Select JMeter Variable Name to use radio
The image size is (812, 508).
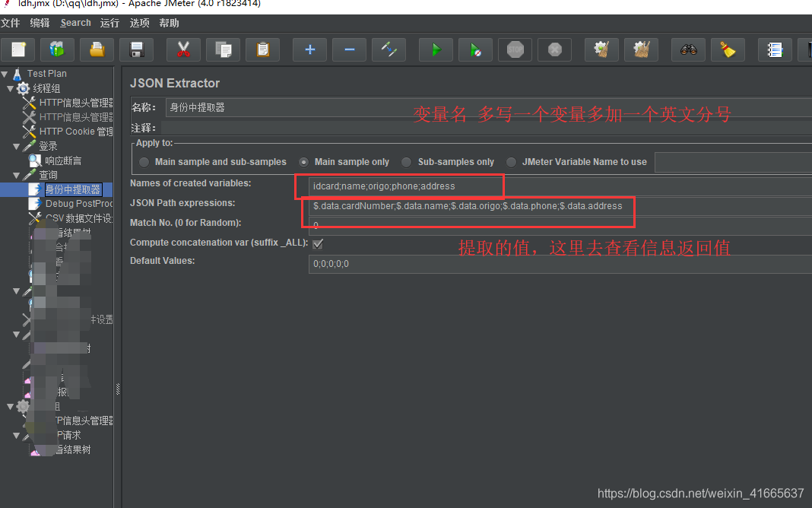coord(511,162)
